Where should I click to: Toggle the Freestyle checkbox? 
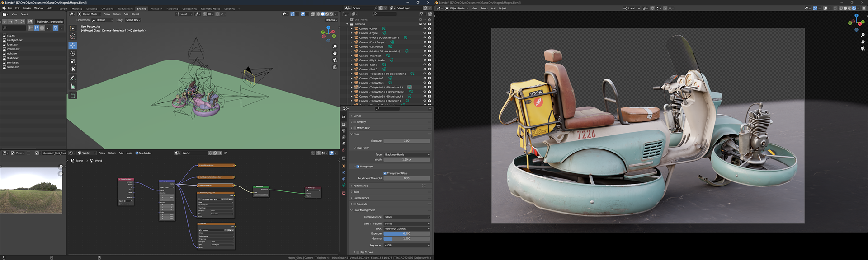click(354, 204)
